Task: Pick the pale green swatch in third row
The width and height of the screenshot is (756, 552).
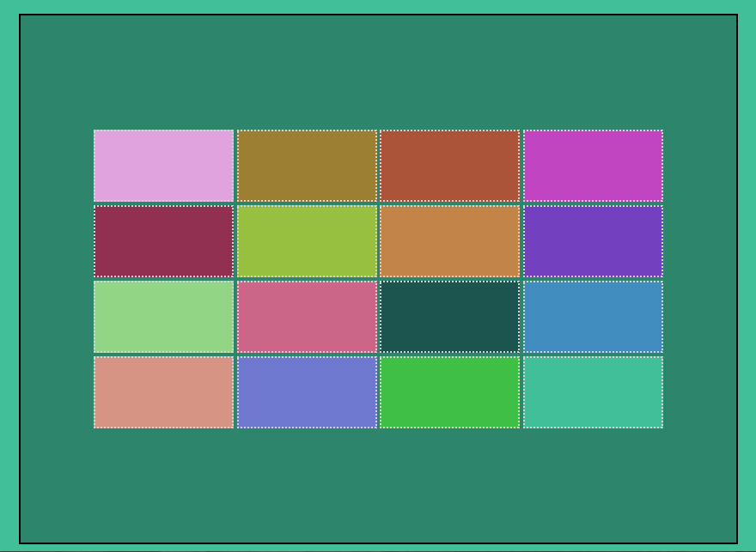Action: click(x=163, y=315)
